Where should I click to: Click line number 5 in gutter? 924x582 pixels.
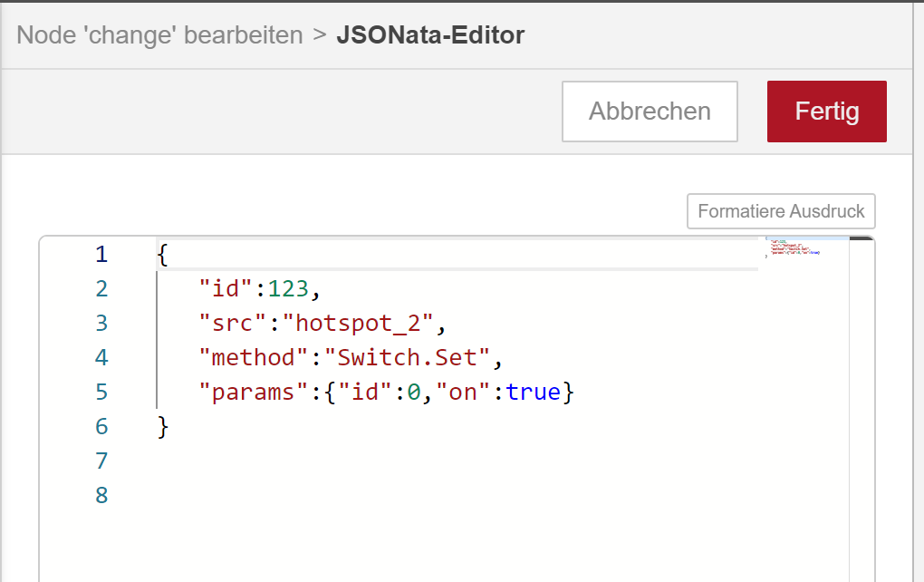coord(101,392)
